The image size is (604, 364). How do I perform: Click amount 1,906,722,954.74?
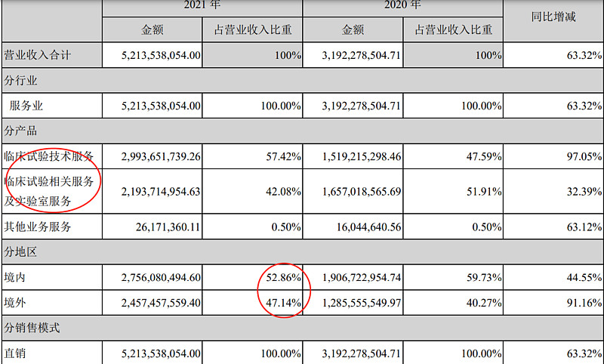(x=362, y=278)
